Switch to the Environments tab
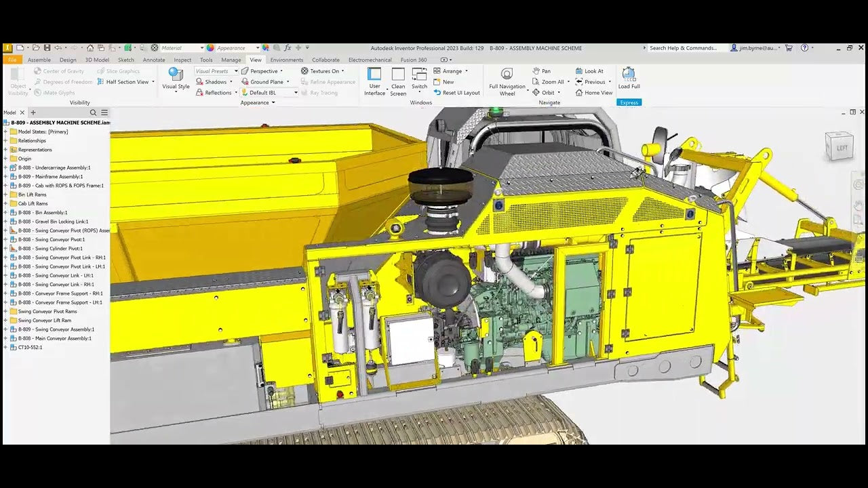Screen dimensions: 868x488 click(287, 60)
